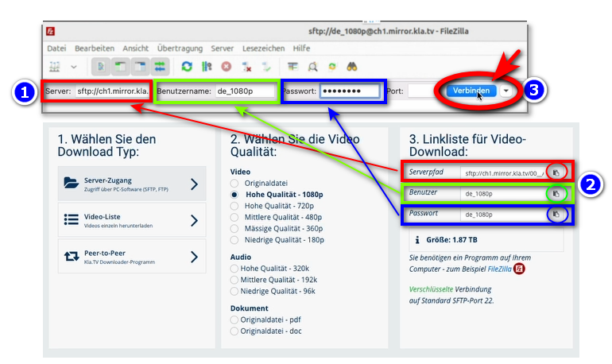
Task: Open the Ansicht menu
Action: coord(135,48)
